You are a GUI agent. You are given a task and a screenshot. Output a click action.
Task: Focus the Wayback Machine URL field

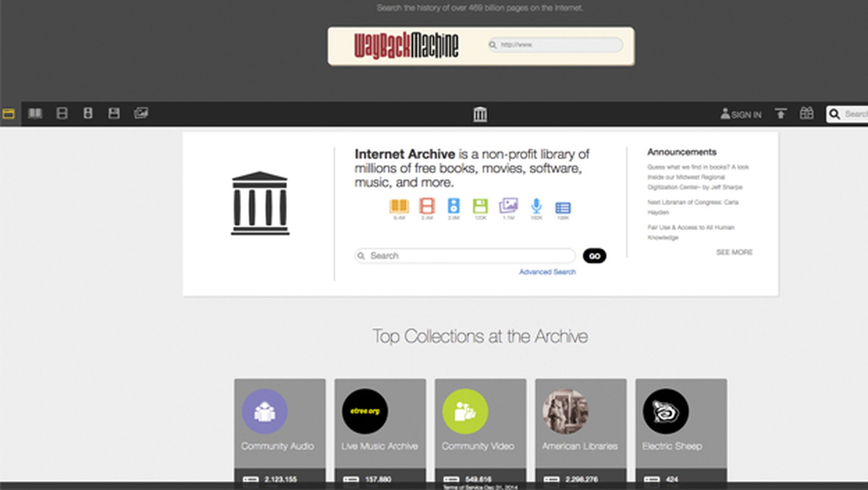click(555, 45)
